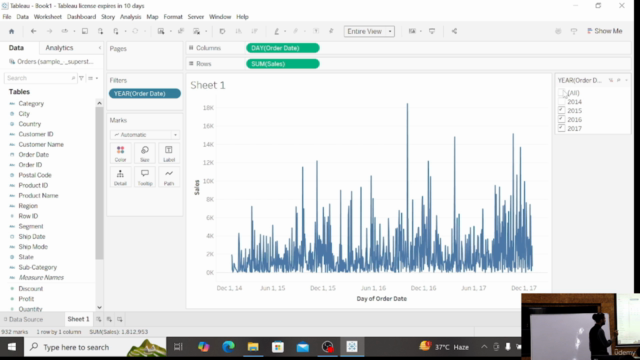Click the Windows taskbar search box
This screenshot has height=360, width=640.
coord(95,347)
